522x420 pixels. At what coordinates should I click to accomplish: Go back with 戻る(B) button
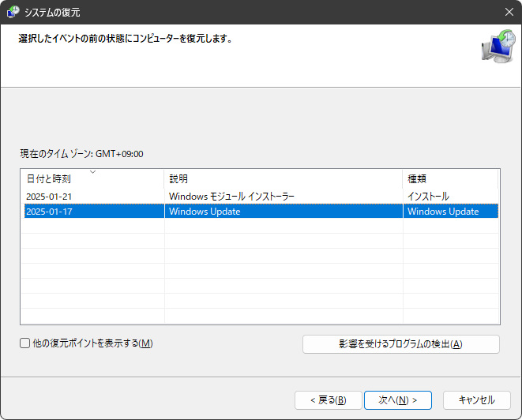pos(329,400)
